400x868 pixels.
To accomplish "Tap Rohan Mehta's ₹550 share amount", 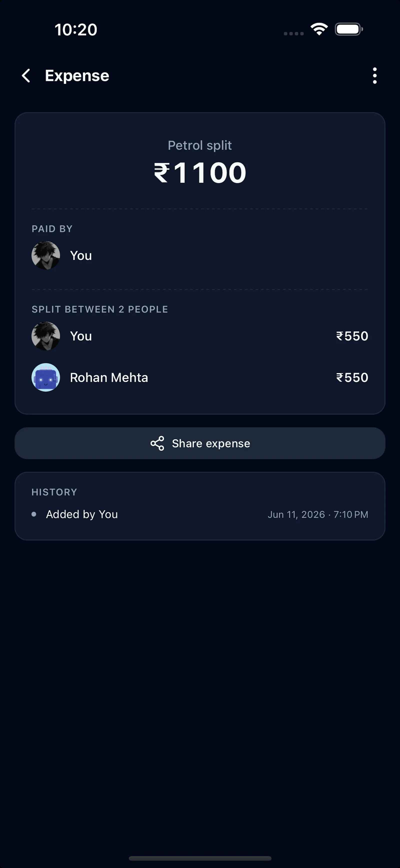I will click(x=352, y=377).
